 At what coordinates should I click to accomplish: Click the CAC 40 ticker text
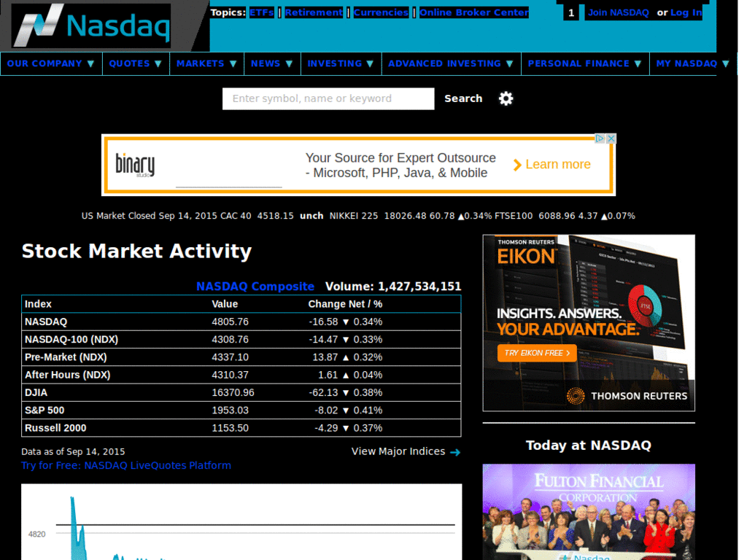pos(236,216)
